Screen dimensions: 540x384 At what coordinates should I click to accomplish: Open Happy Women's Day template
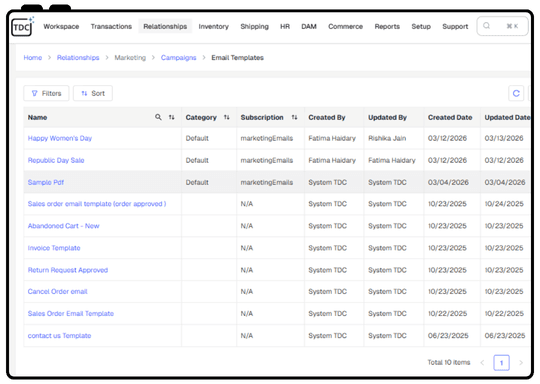(x=60, y=138)
